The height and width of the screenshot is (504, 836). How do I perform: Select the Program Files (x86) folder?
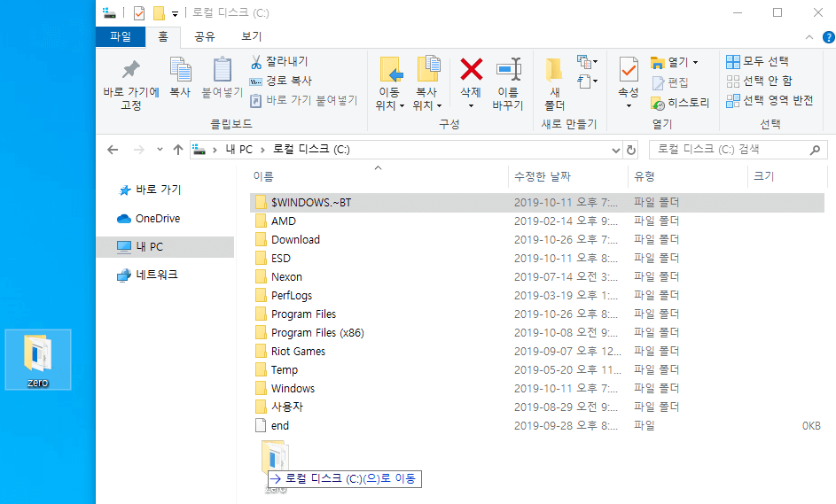pyautogui.click(x=537, y=332)
